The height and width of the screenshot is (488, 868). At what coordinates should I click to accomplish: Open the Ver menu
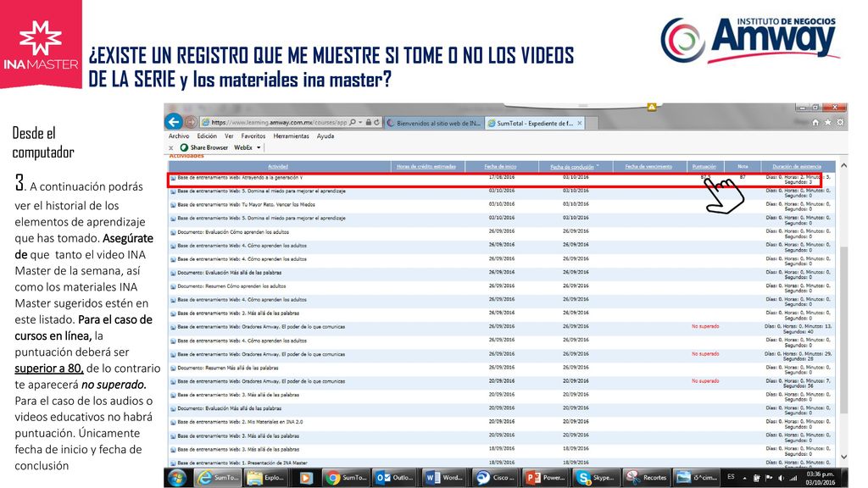229,136
